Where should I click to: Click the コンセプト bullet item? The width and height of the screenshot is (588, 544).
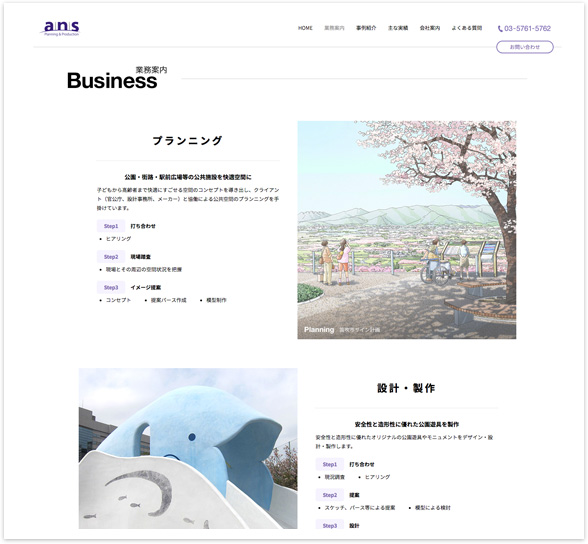click(118, 300)
